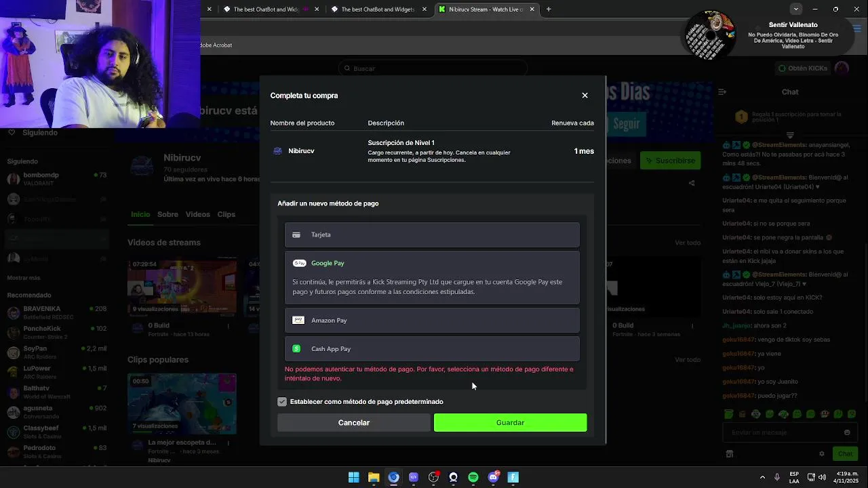Image resolution: width=868 pixels, height=488 pixels.
Task: Expand the gift leaderboard chevron in chat
Action: [790, 135]
